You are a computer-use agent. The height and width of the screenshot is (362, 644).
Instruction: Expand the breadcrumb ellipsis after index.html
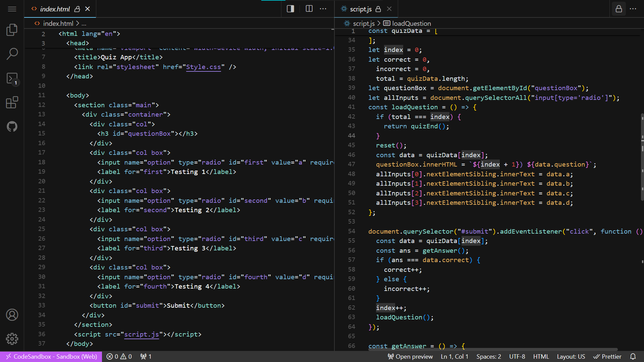tap(84, 23)
